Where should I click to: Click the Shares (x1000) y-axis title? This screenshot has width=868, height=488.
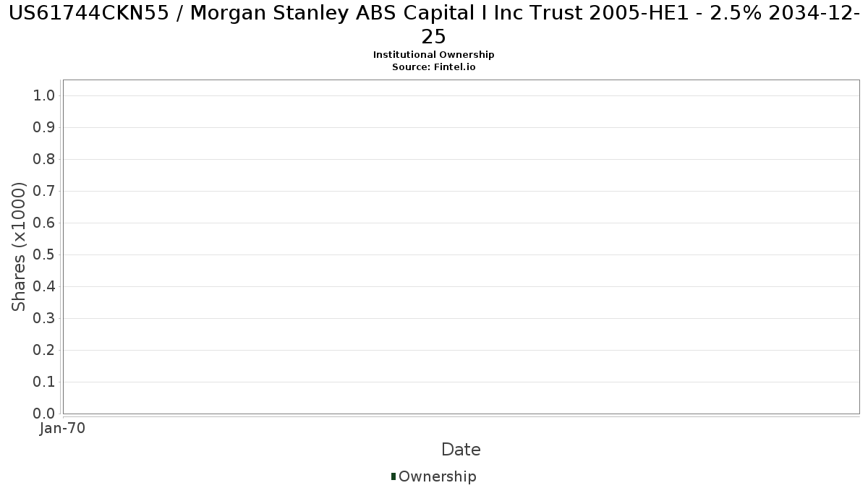[19, 247]
